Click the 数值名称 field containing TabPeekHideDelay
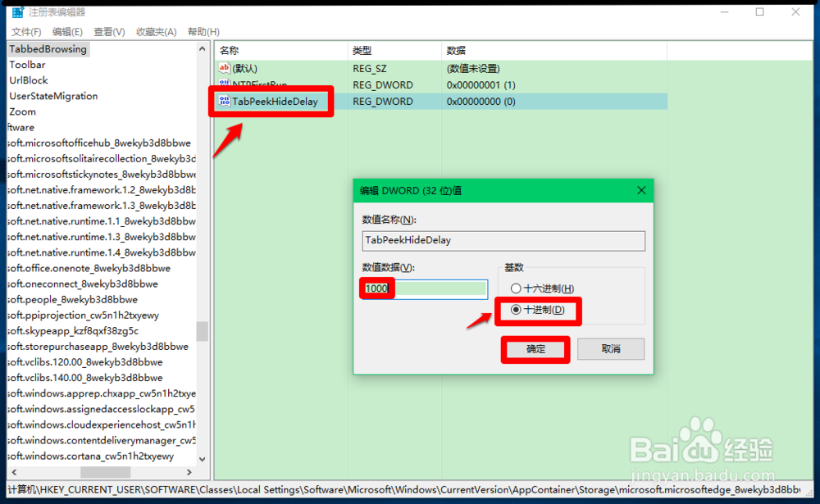This screenshot has width=820, height=504. coord(503,241)
